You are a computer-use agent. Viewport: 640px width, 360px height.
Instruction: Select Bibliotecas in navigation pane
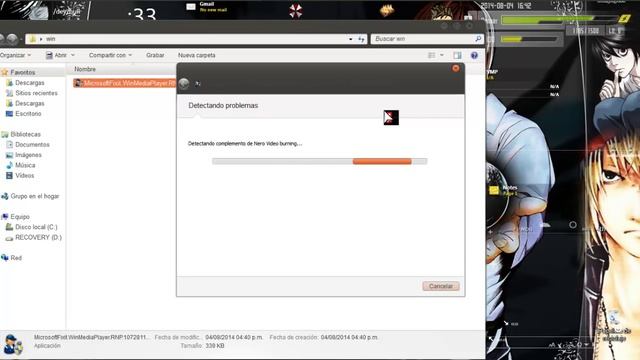click(25, 134)
